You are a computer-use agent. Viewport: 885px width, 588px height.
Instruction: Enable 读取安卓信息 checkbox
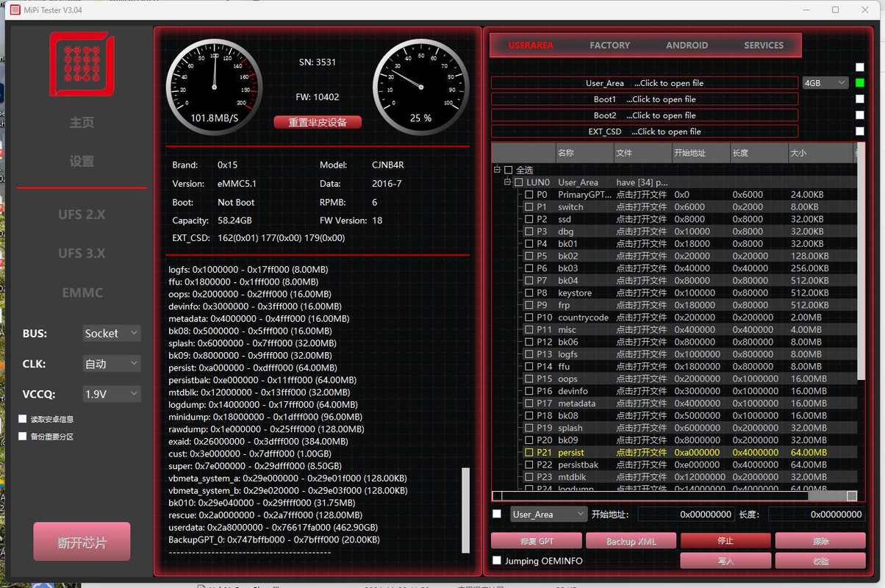click(x=23, y=419)
